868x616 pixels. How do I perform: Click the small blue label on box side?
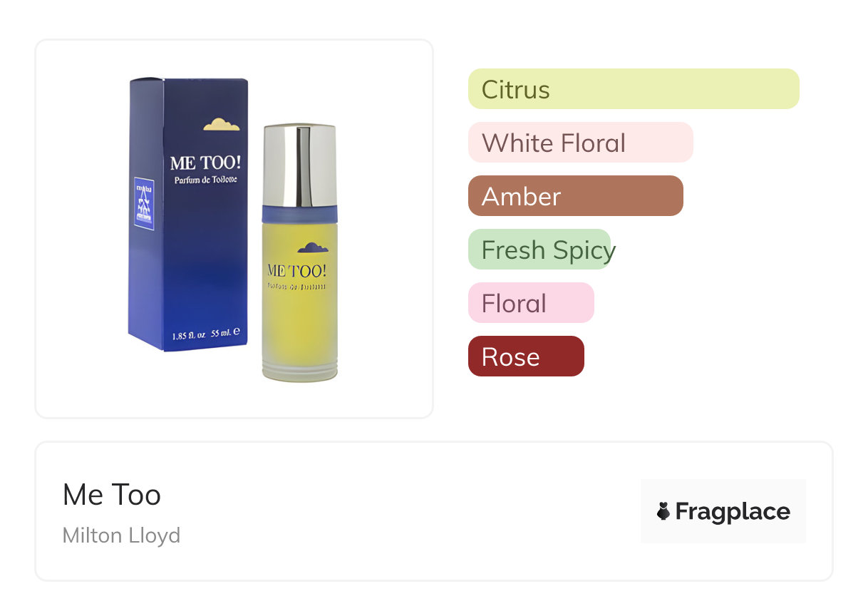145,203
